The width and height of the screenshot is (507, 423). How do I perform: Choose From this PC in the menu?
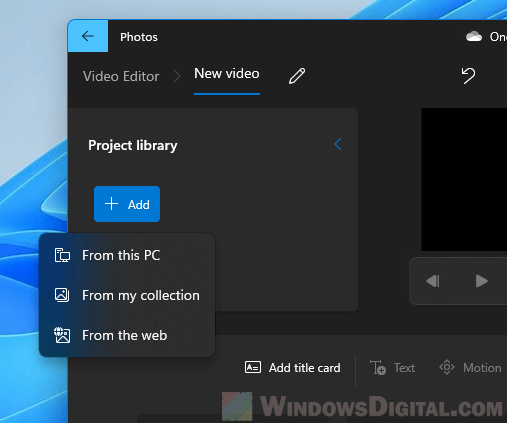(x=127, y=256)
